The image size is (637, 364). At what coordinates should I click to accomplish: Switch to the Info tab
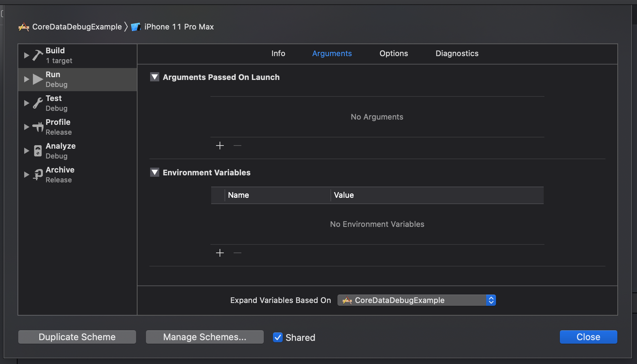click(x=278, y=54)
